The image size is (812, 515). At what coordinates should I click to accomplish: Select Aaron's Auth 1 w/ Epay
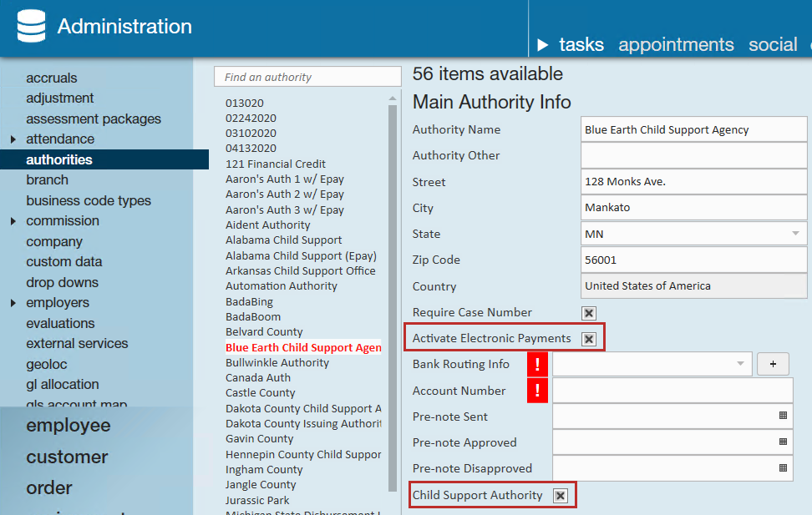tap(285, 179)
